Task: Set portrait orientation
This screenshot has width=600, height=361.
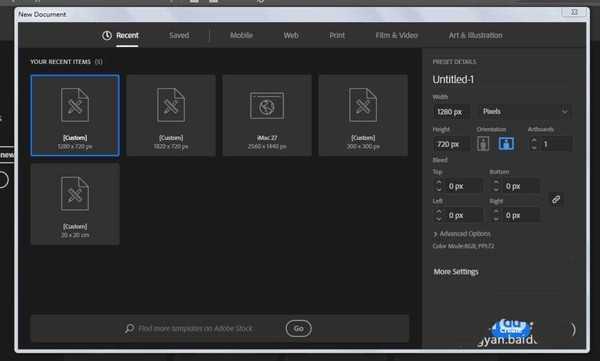Action: coord(483,144)
